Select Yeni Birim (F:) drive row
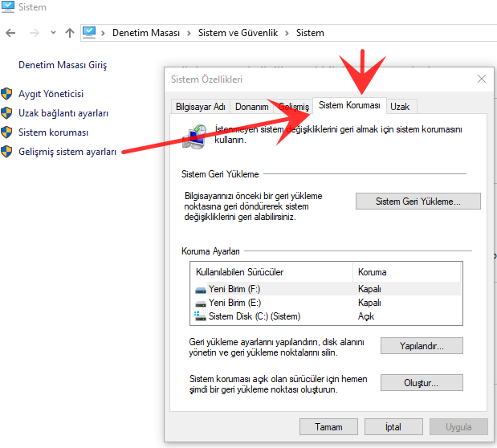Viewport: 497px width, 448px height. tap(327, 289)
